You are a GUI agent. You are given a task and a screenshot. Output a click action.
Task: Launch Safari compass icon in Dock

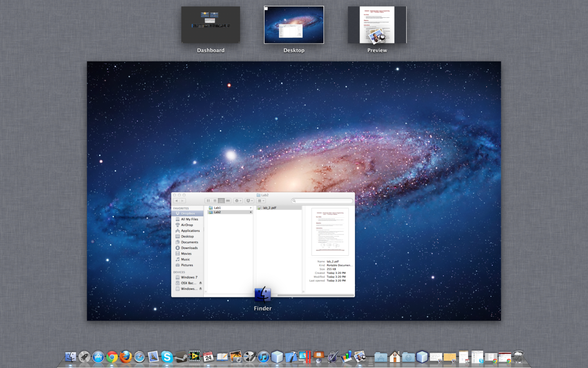pos(140,357)
